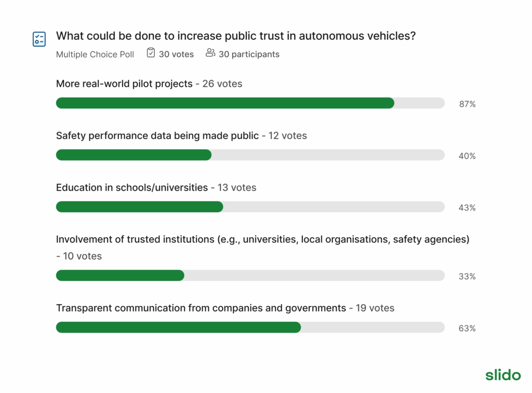Click the 63% result bar
The image size is (532, 393).
[250, 328]
